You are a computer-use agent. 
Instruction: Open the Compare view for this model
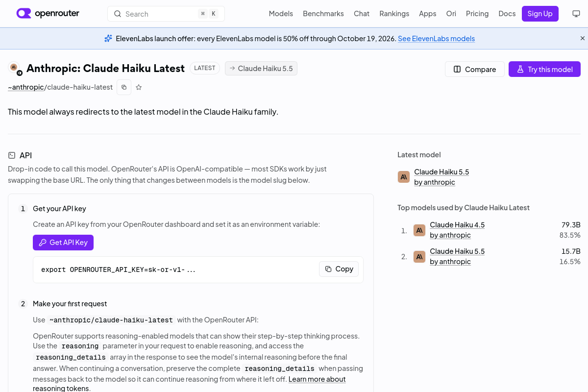(x=475, y=69)
